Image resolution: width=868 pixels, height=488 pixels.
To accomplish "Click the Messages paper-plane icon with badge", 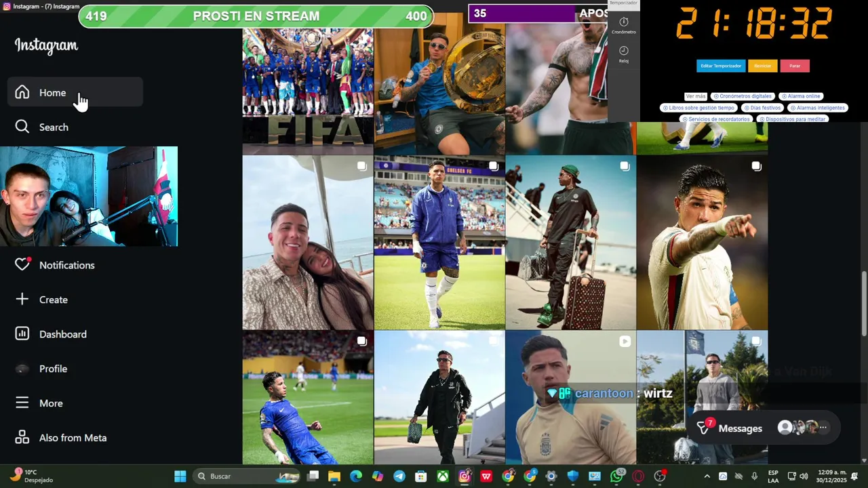I will (704, 427).
